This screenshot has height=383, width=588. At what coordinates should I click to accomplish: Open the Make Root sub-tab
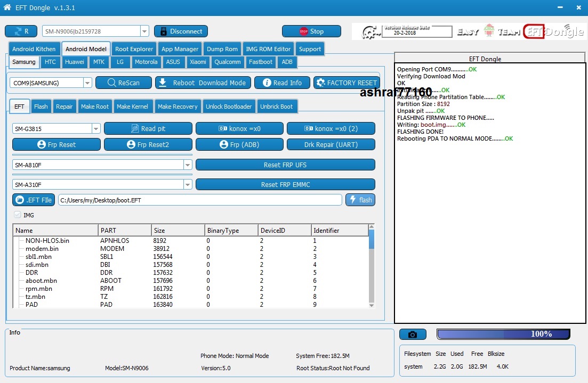click(x=94, y=107)
